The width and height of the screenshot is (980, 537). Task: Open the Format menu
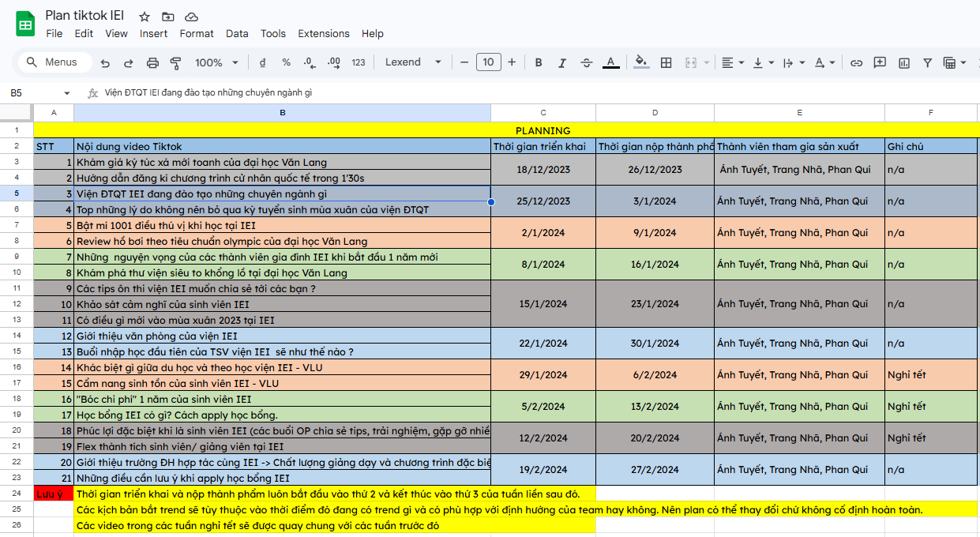[197, 34]
